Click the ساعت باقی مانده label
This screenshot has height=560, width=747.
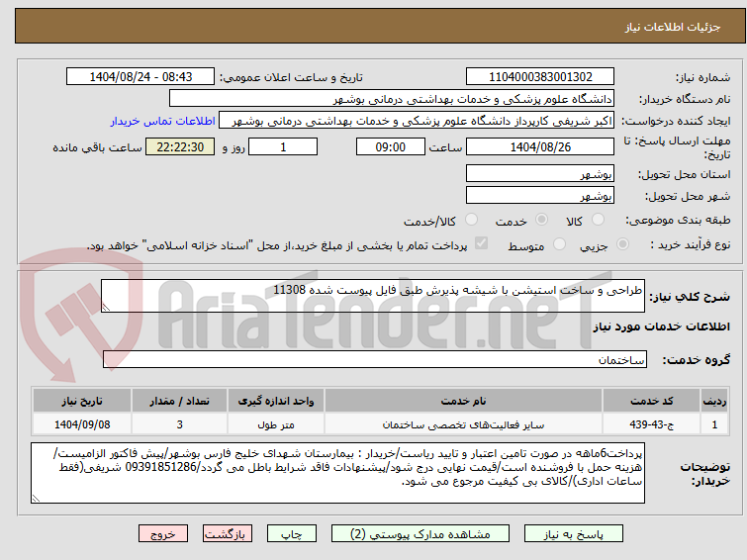click(x=97, y=147)
